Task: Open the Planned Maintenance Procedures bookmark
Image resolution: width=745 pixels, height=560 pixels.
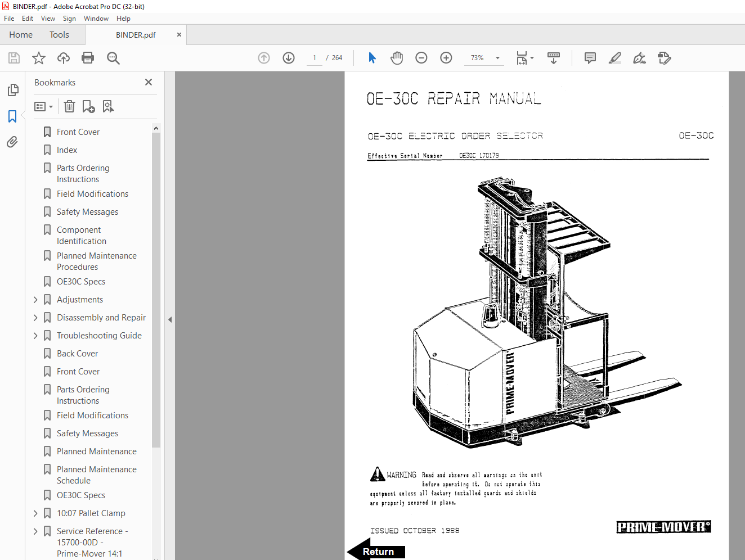Action: 97,261
